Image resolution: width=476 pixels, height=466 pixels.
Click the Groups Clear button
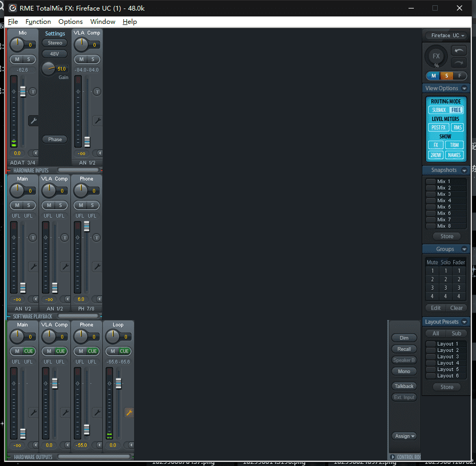(x=456, y=308)
